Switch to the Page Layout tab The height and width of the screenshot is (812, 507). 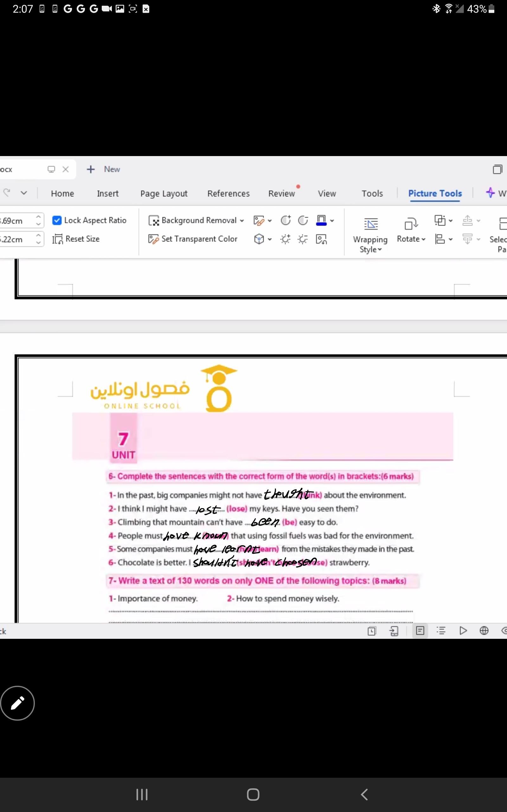click(x=164, y=193)
